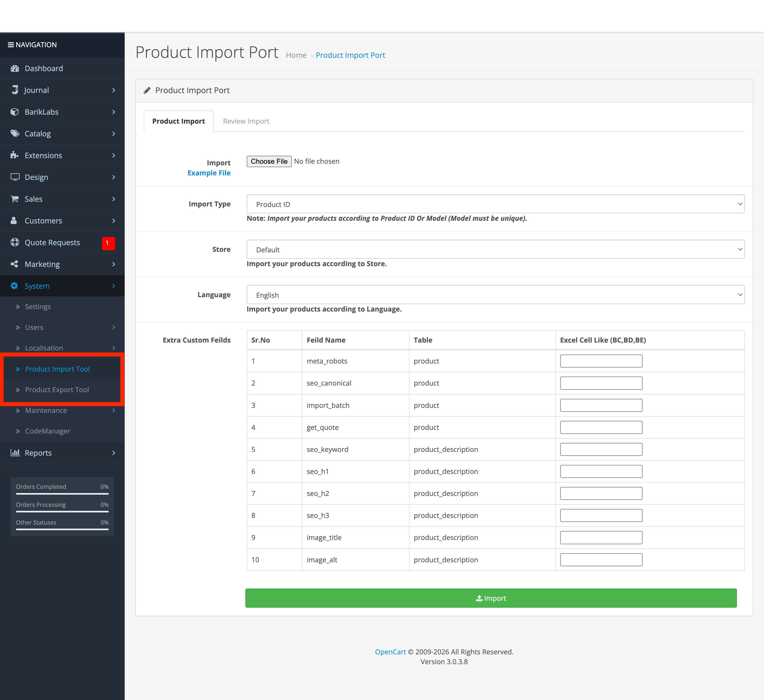Open the Store selection dropdown
The width and height of the screenshot is (764, 700).
pyautogui.click(x=495, y=249)
